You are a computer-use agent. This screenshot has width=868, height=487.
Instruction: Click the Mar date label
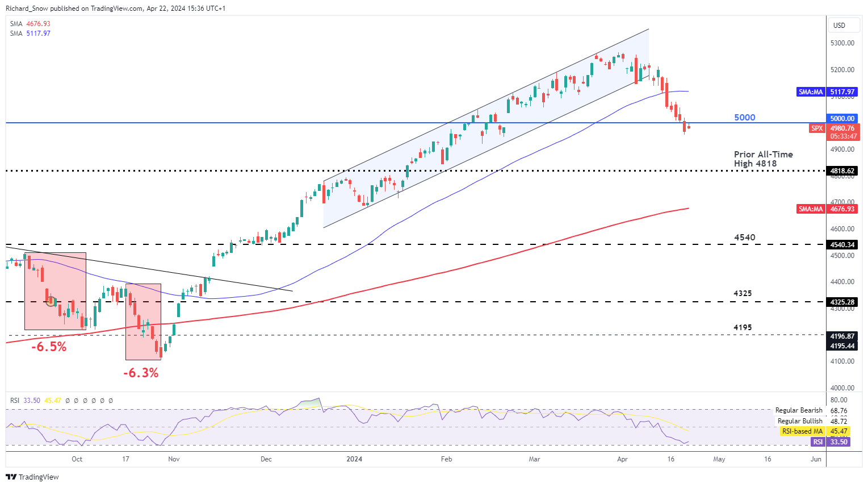point(534,459)
